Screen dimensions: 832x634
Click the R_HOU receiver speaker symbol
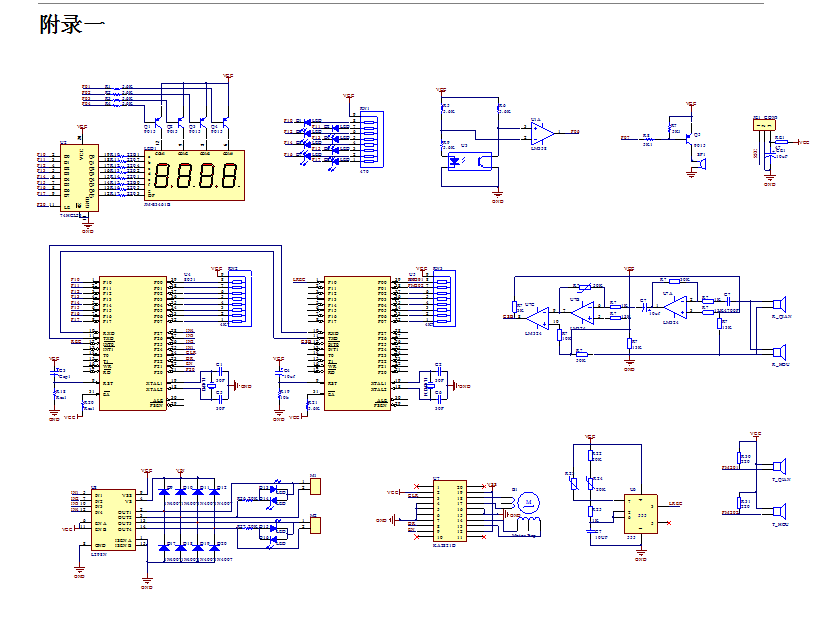[780, 350]
